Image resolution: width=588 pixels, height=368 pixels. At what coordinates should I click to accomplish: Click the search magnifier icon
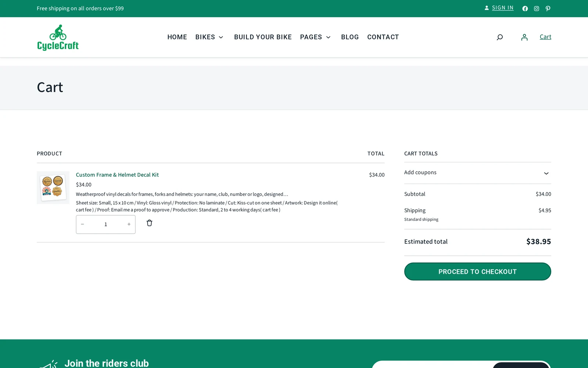point(500,37)
